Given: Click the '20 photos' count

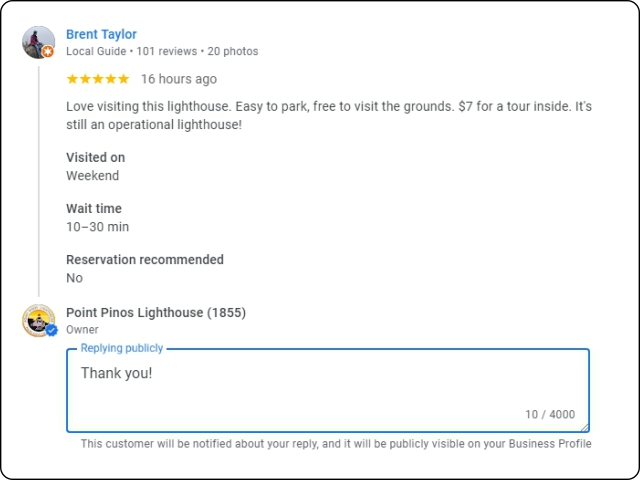Looking at the screenshot, I should pos(233,51).
